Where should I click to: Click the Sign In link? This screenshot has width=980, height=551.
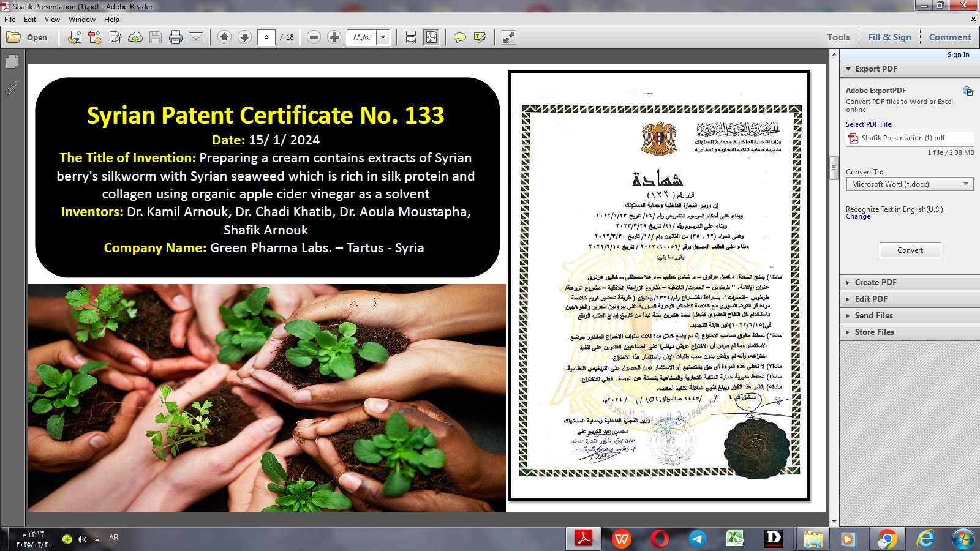click(958, 54)
